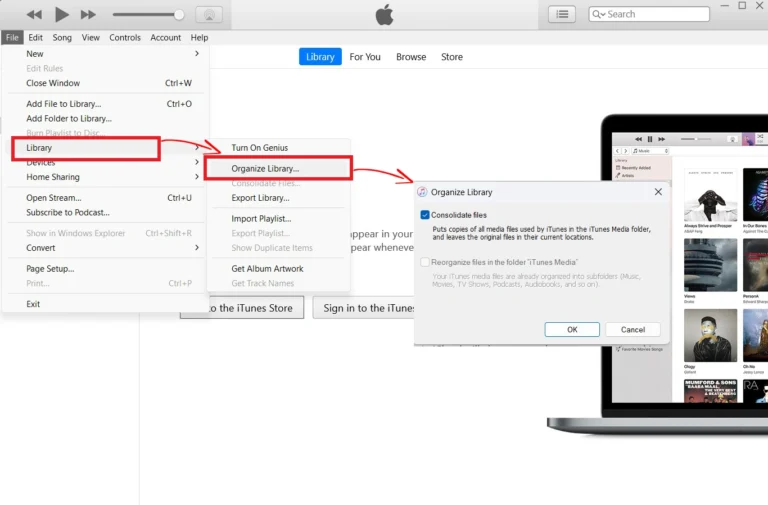Switch to the For You tab
This screenshot has width=768, height=505.
pos(365,57)
